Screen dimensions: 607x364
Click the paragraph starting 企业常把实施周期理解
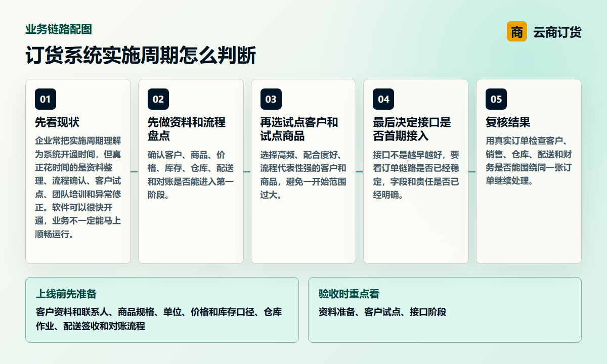point(78,188)
